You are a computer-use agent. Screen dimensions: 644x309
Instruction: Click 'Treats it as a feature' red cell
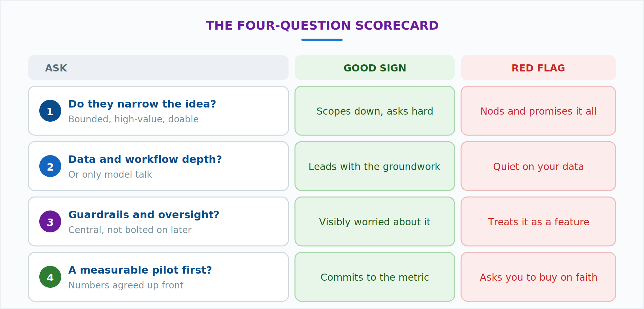tap(538, 221)
